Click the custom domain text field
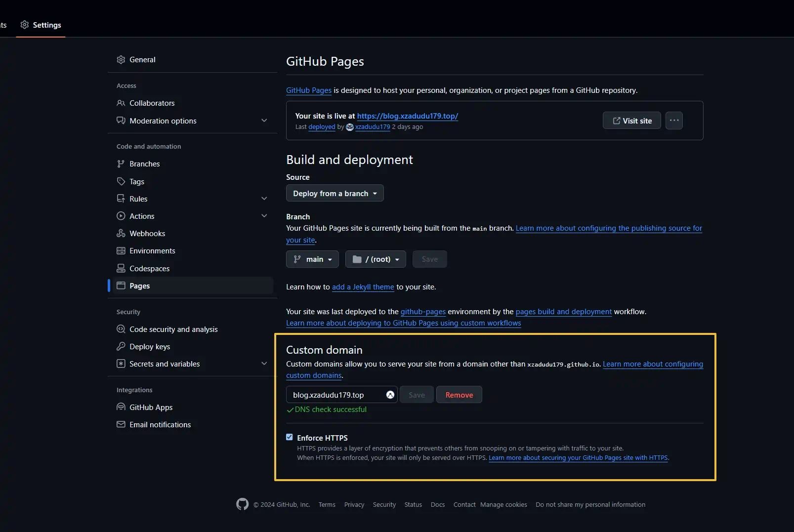794x532 pixels. [x=336, y=395]
